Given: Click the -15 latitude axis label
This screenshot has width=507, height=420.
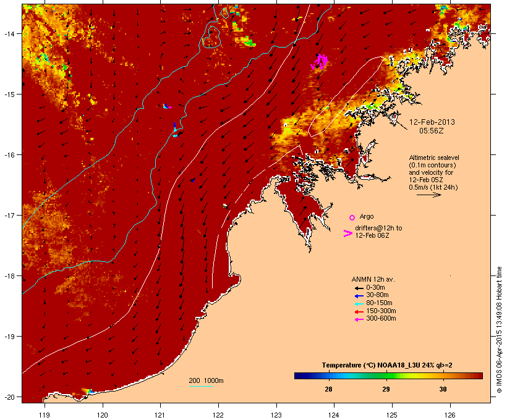Looking at the screenshot, I should click(x=9, y=94).
